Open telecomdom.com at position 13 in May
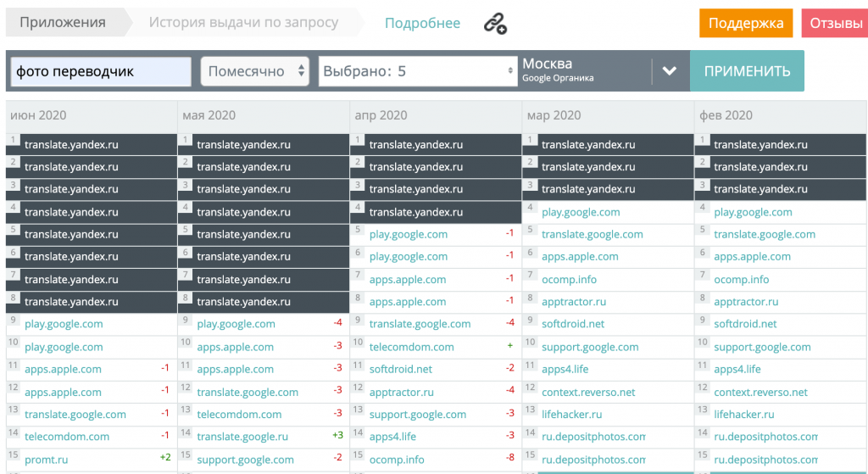868x474 pixels. (239, 414)
